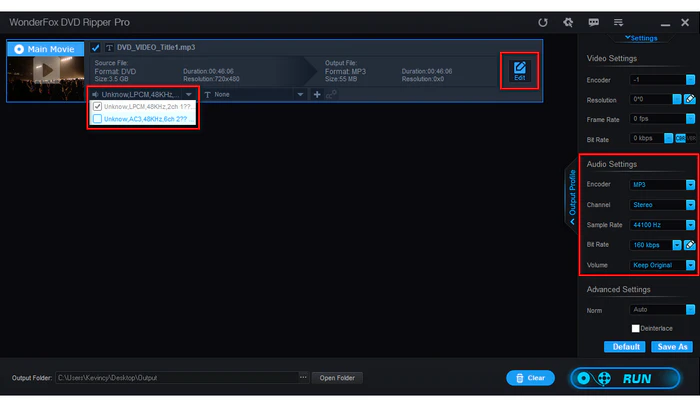The image size is (700, 407).
Task: Open the video Encoder dropdown
Action: (690, 80)
